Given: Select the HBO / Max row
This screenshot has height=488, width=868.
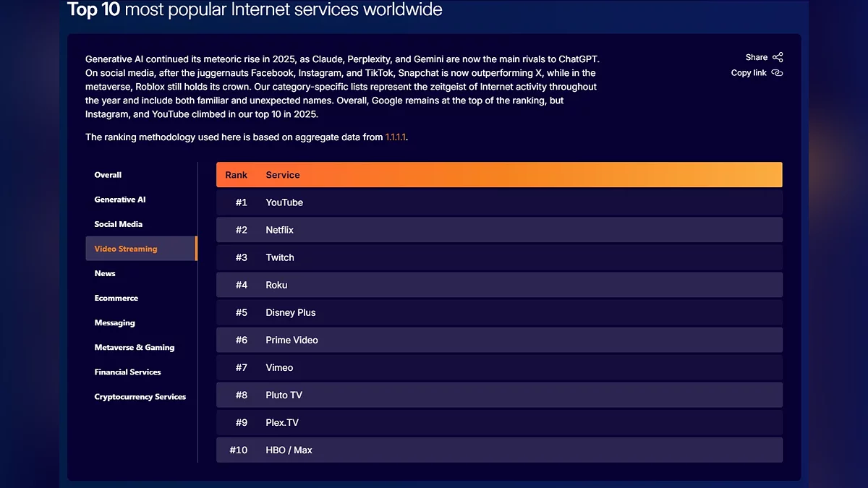Looking at the screenshot, I should tap(499, 450).
